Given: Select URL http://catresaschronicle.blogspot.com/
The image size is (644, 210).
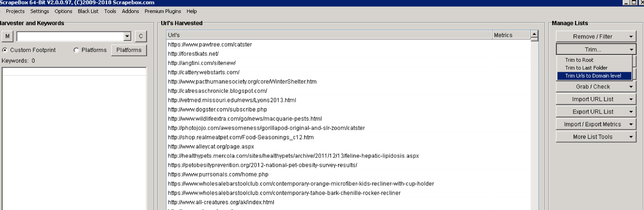Looking at the screenshot, I should (x=218, y=91).
